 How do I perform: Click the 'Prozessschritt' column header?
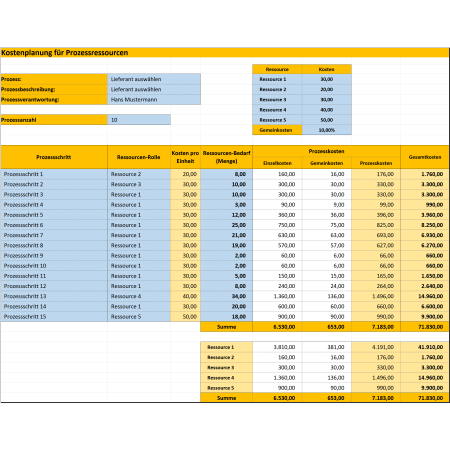click(54, 157)
